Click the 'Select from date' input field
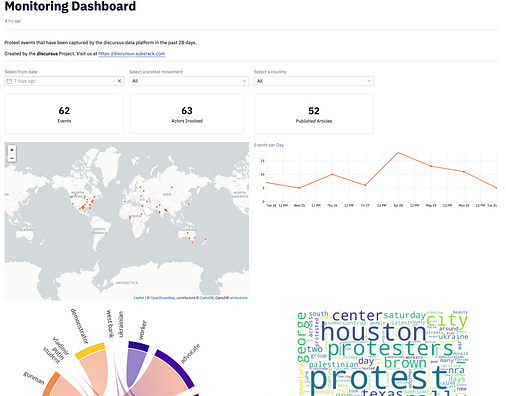Image resolution: width=506 pixels, height=396 pixels. 64,81
